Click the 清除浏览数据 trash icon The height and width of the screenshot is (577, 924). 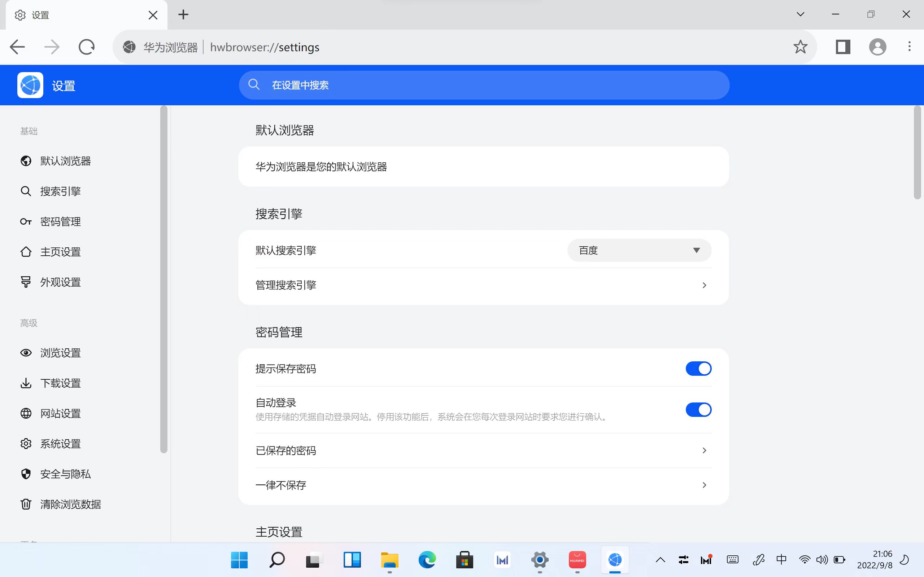(x=26, y=504)
